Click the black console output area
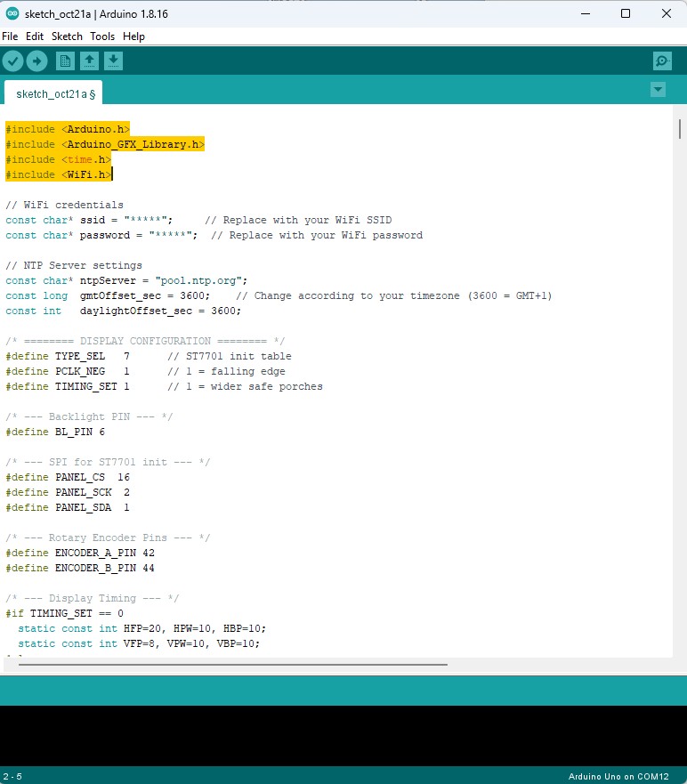Image resolution: width=687 pixels, height=784 pixels. point(343,735)
